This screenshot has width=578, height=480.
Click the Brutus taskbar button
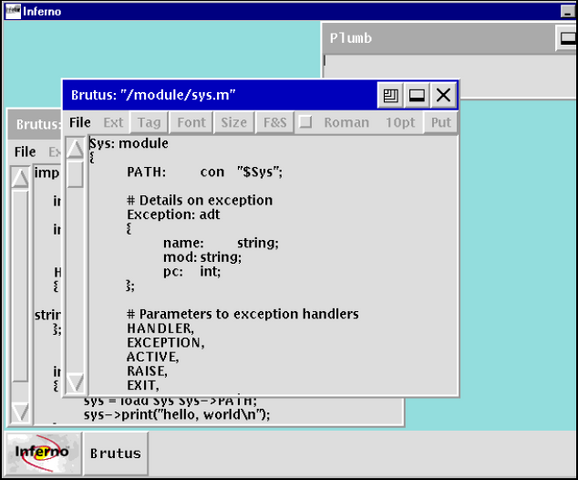[x=116, y=453]
